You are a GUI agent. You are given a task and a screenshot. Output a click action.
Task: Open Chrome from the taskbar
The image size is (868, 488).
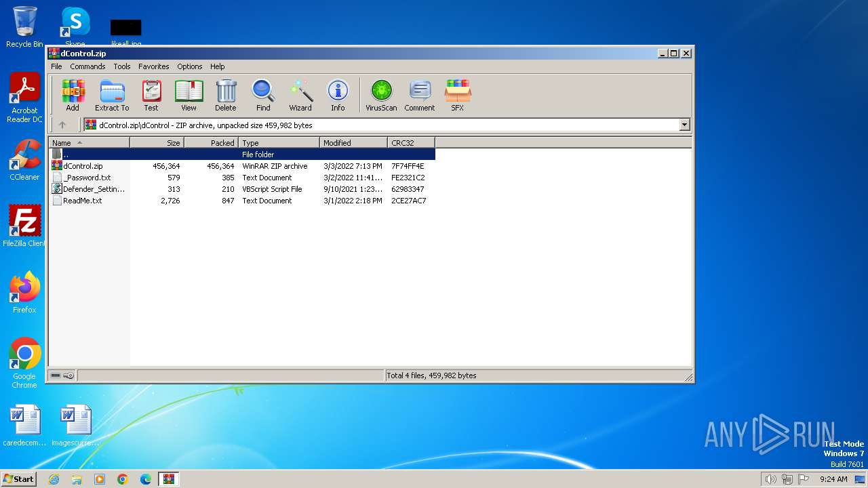(x=123, y=479)
